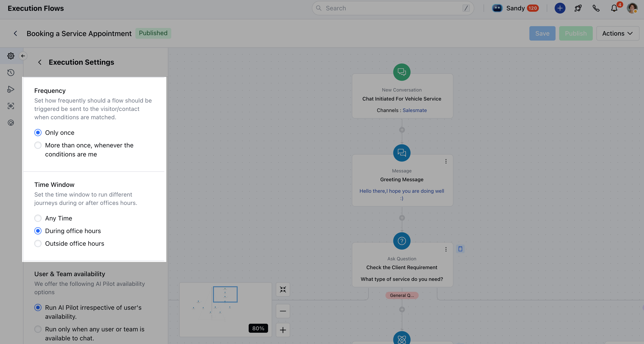This screenshot has height=344, width=644.
Task: Click the Sandy 120 badge
Action: coord(533,8)
